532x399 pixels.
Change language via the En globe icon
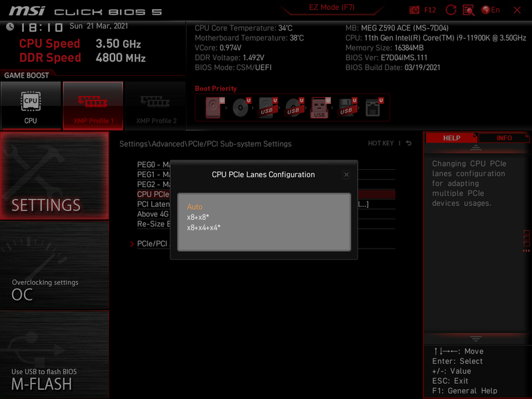pos(491,10)
